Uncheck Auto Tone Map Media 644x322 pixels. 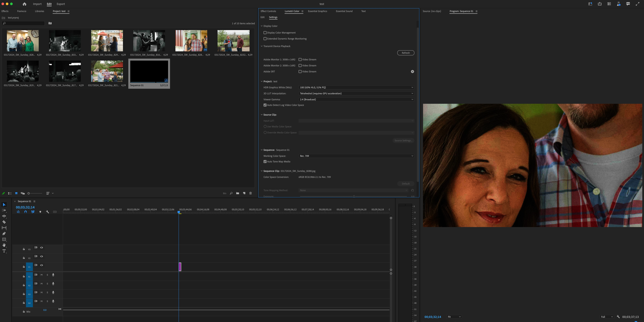click(x=265, y=162)
